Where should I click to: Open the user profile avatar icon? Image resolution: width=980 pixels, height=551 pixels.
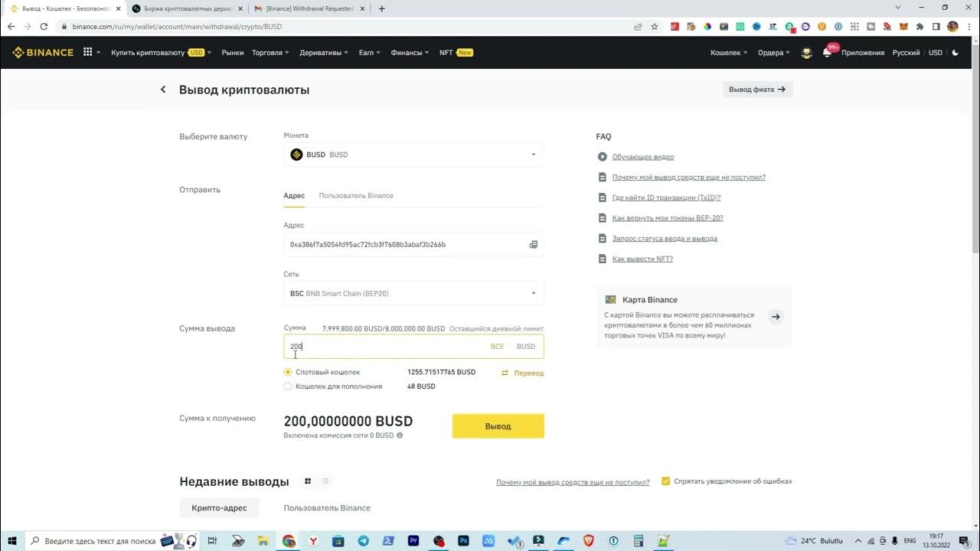point(806,53)
